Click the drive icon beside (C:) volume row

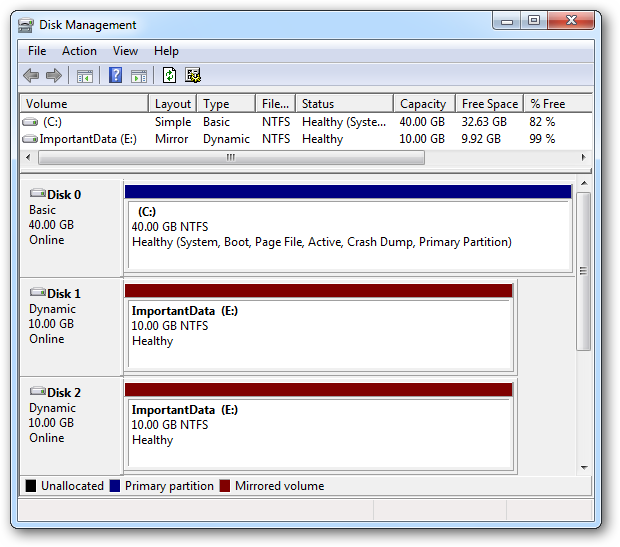point(30,122)
